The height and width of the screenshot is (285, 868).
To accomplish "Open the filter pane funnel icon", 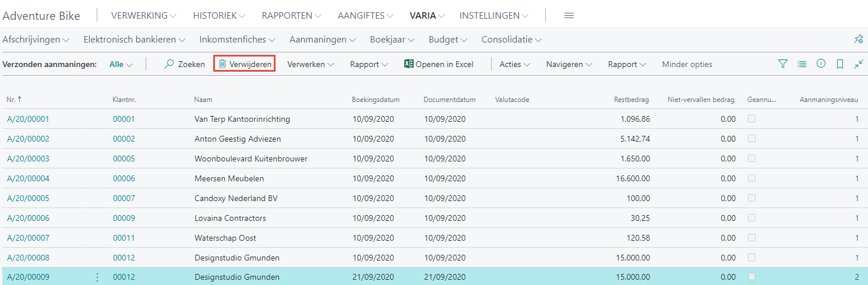I will pos(783,64).
